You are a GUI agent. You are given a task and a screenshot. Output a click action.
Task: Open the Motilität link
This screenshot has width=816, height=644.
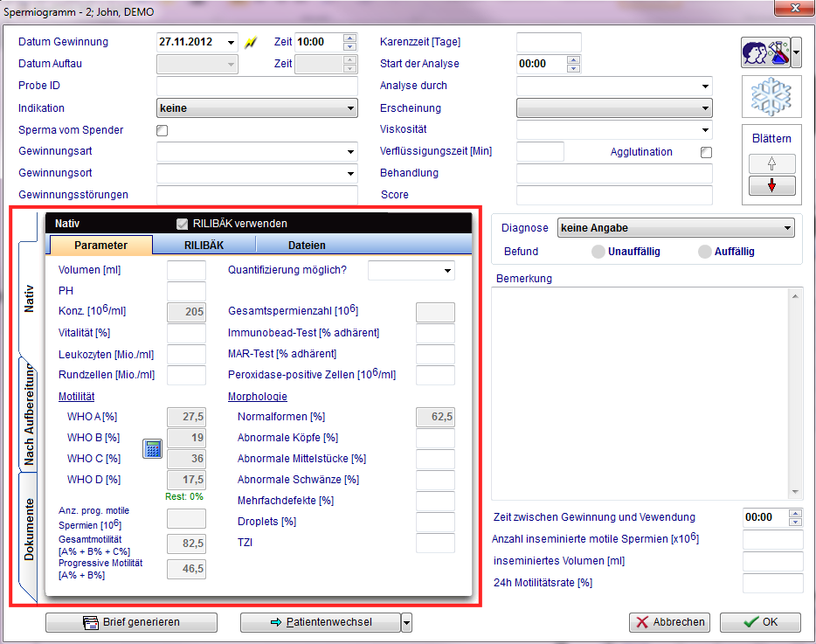(77, 397)
